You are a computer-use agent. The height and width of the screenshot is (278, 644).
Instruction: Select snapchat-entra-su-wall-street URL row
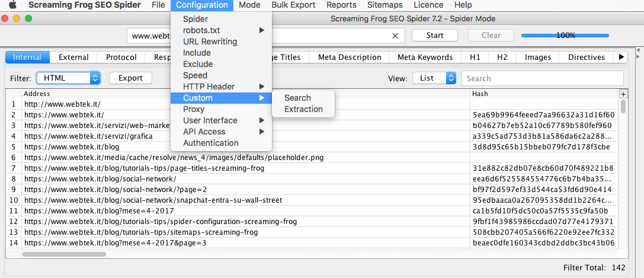[x=312, y=200]
